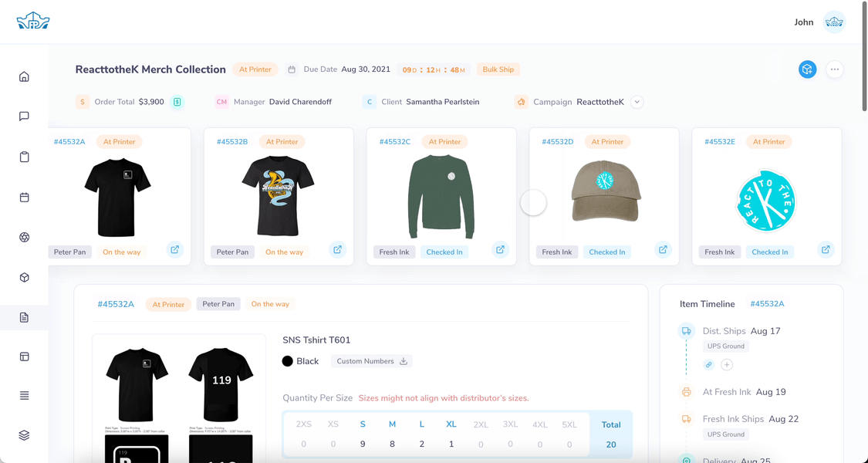Open the box package sidebar icon

point(24,278)
